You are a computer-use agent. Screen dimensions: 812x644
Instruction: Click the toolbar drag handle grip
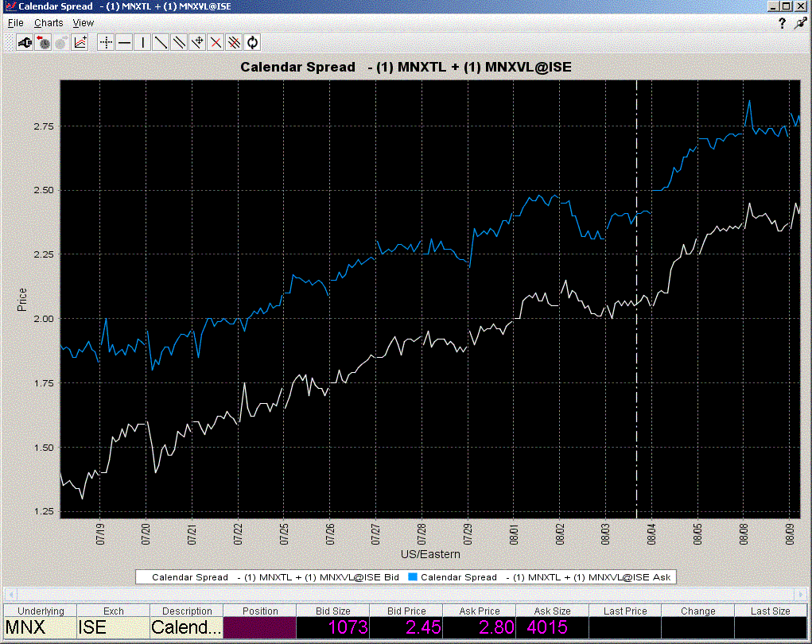coord(9,42)
